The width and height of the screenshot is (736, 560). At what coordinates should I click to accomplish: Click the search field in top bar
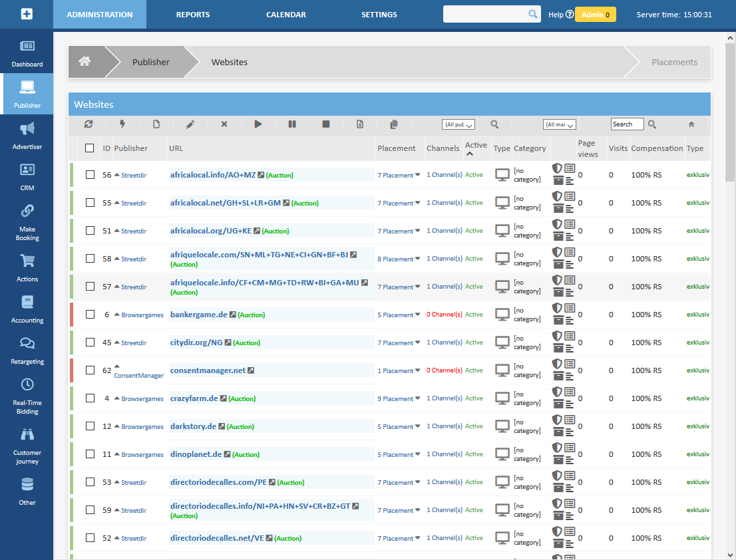coord(486,14)
